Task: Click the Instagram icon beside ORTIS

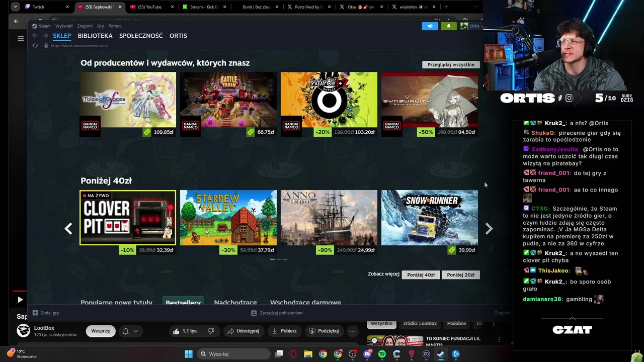Action: pyautogui.click(x=569, y=99)
